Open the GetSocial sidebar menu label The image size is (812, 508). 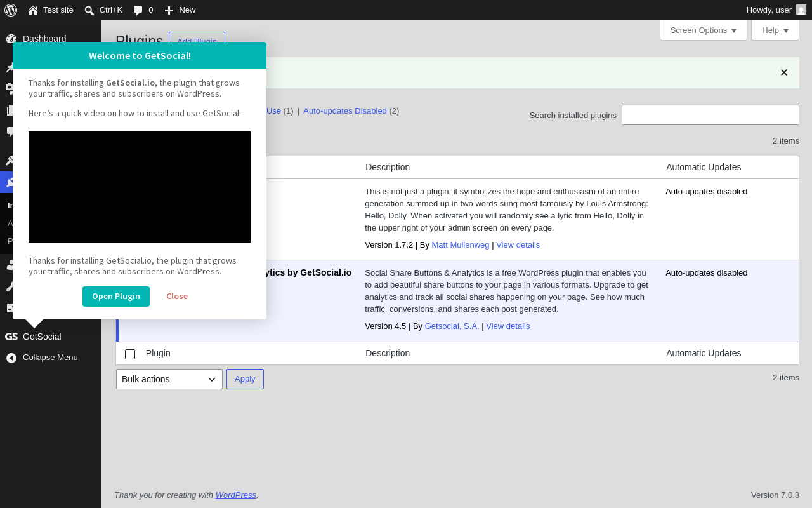click(x=42, y=337)
